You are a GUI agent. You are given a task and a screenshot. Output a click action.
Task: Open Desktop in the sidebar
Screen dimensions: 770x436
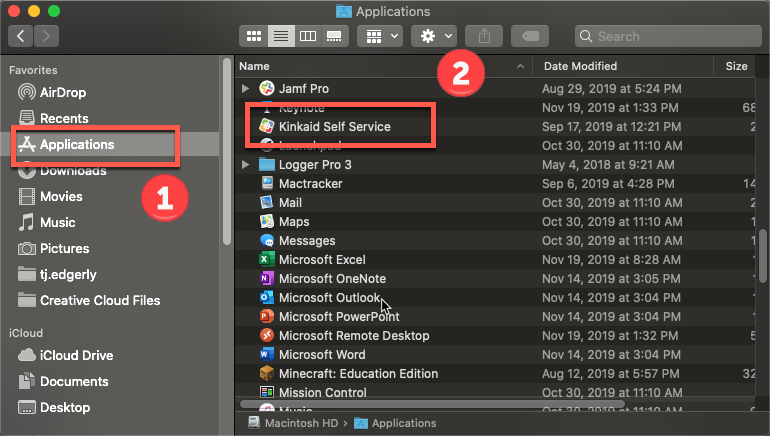click(65, 408)
